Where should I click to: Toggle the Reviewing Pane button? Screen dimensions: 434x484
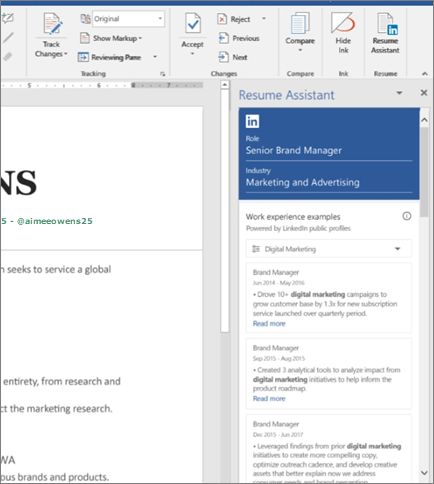coord(110,57)
